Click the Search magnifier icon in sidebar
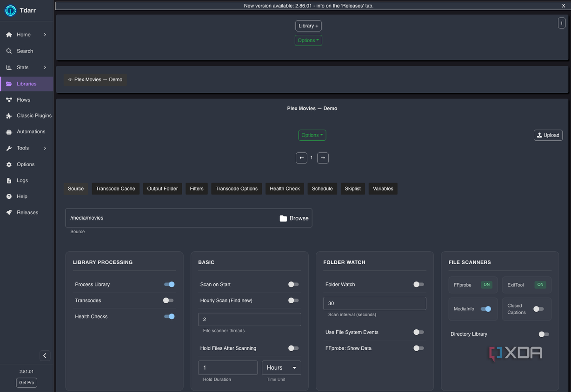Viewport: 571px width, 392px height. (x=9, y=51)
